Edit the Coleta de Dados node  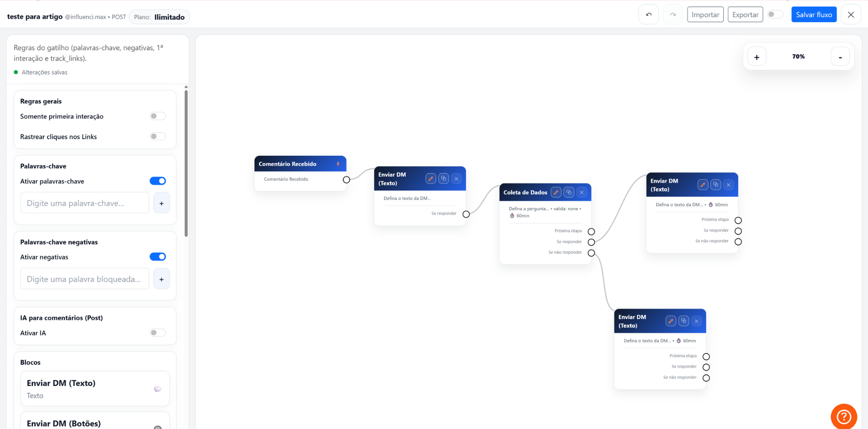[x=556, y=192]
